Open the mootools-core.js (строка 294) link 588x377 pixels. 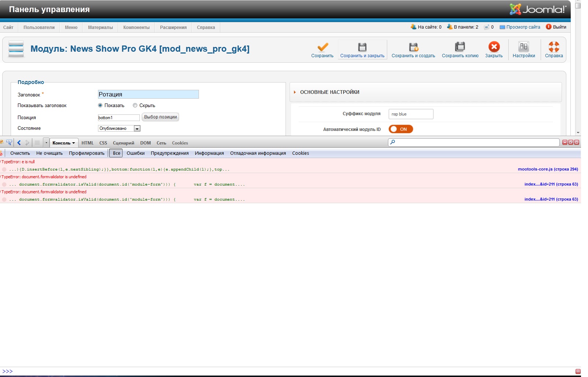tap(548, 169)
